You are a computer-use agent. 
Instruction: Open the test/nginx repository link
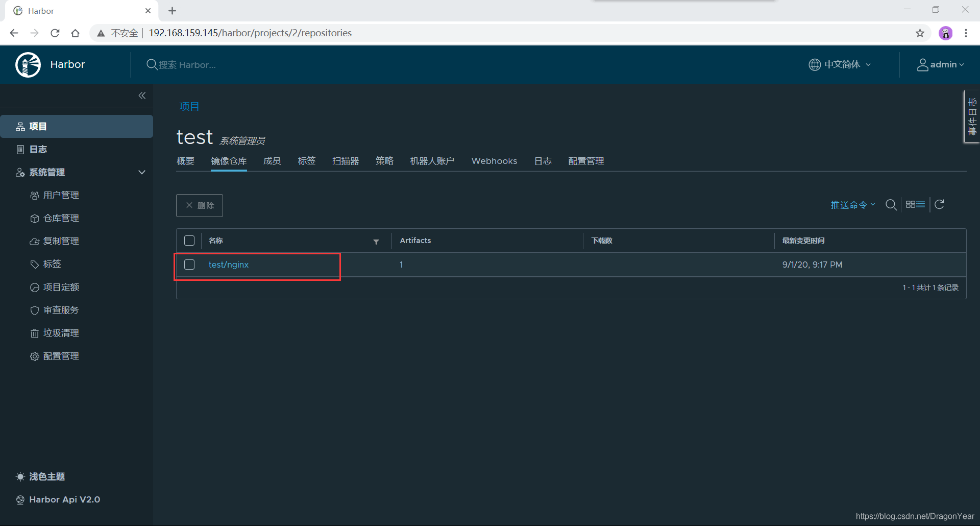click(x=229, y=265)
